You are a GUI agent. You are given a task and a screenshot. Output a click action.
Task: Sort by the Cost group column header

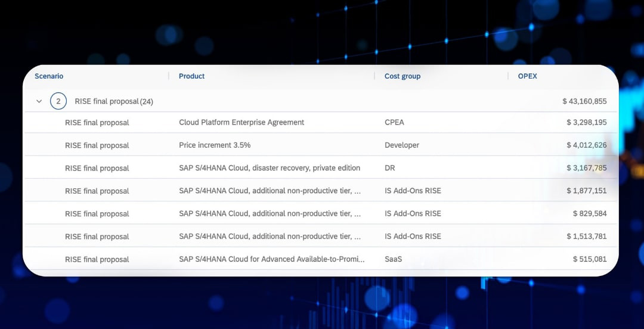pyautogui.click(x=402, y=76)
